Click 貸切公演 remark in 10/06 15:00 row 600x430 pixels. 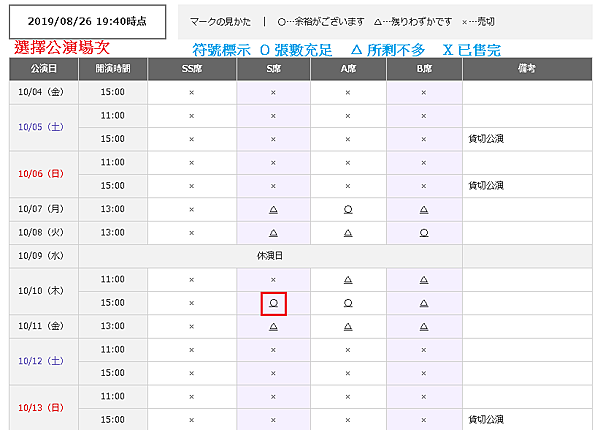pos(486,186)
